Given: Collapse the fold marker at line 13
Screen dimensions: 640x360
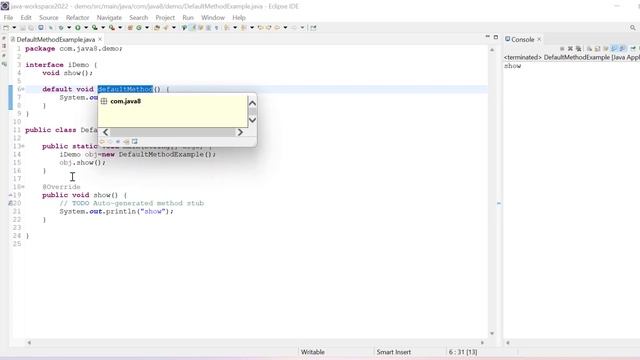Looking at the screenshot, I should (23, 146).
